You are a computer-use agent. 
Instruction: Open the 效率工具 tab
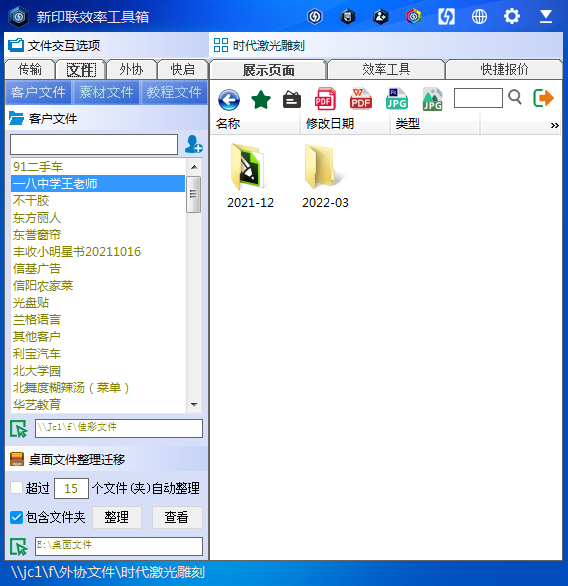click(386, 70)
